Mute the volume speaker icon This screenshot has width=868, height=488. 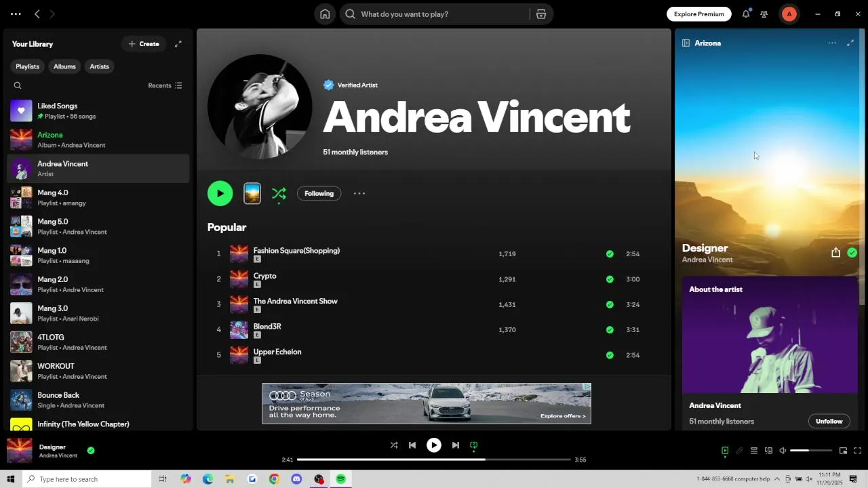click(x=783, y=451)
